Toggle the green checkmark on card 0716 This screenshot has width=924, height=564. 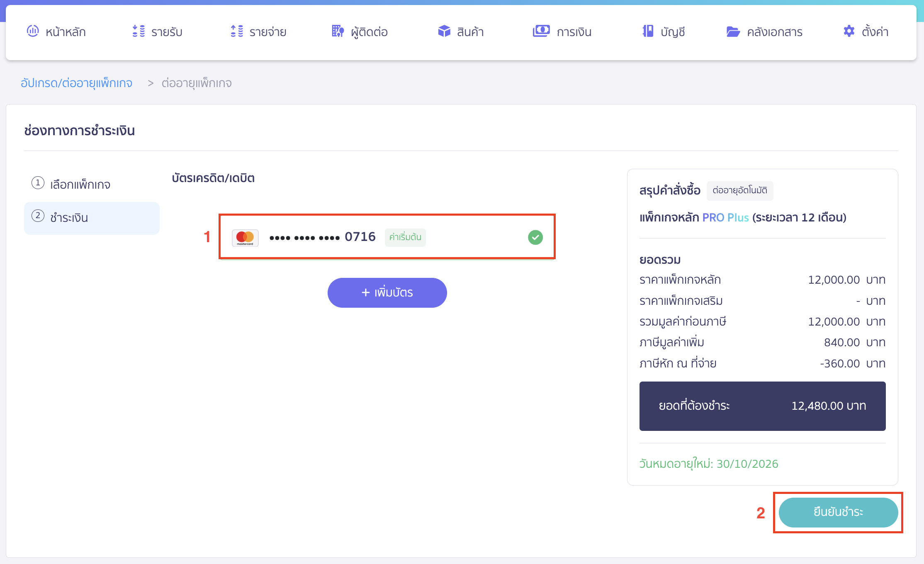(535, 237)
